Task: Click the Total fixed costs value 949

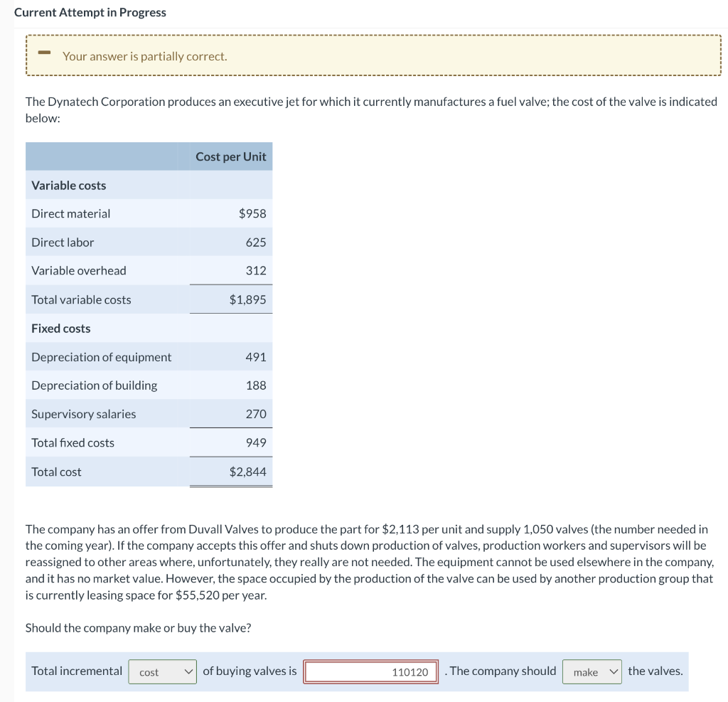Action: click(x=256, y=443)
